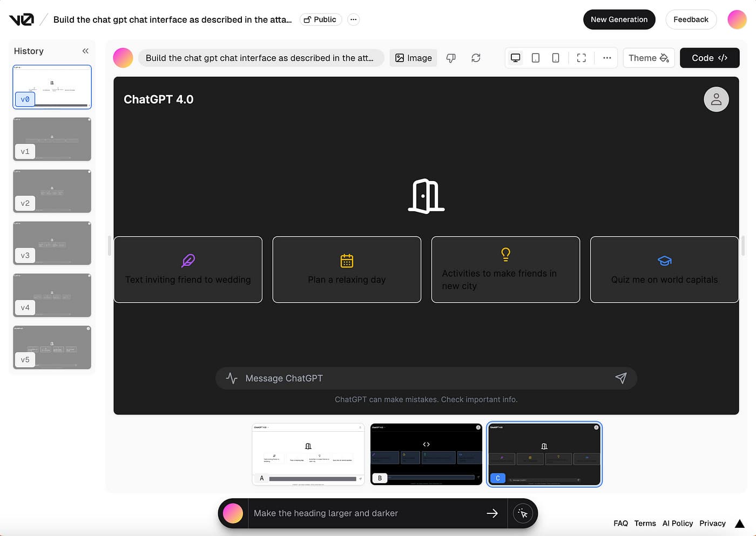Viewport: 756px width, 536px height.
Task: Select variation A thumbnail
Action: 308,454
